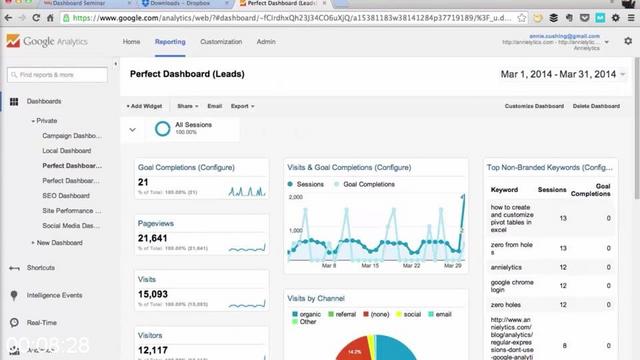Switch to Downloads - Dropbox browser tab
640x360 pixels.
pos(180,3)
